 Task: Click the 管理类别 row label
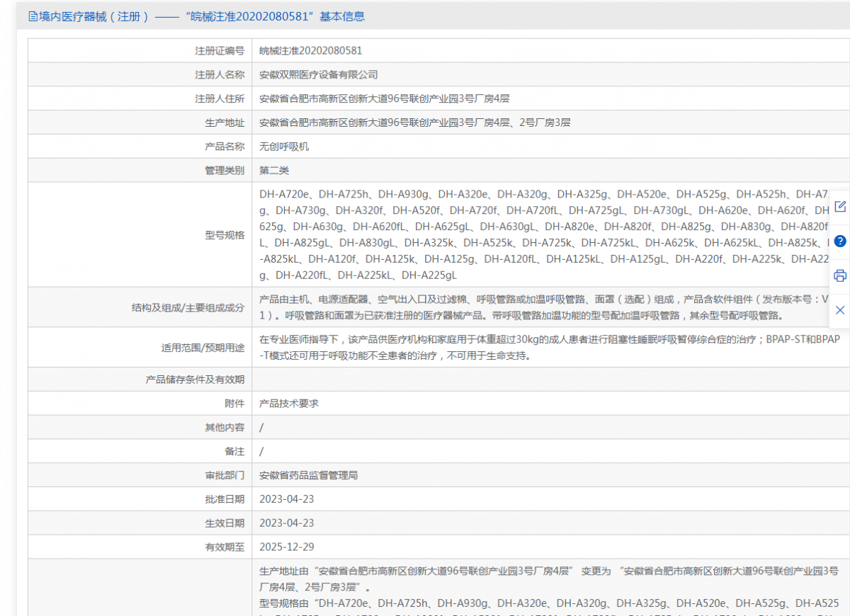click(225, 171)
